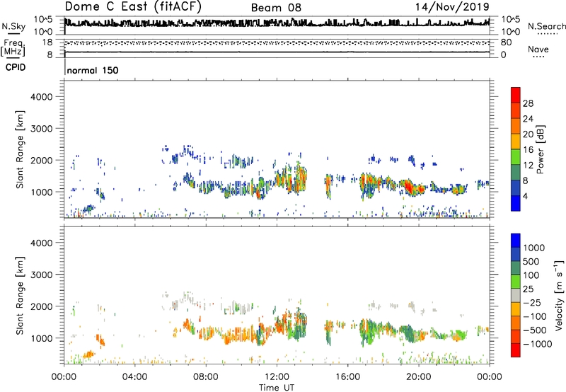Click the "Velocity [m s⁻¹]" colorbar title
The width and height of the screenshot is (566, 392).
(x=559, y=295)
